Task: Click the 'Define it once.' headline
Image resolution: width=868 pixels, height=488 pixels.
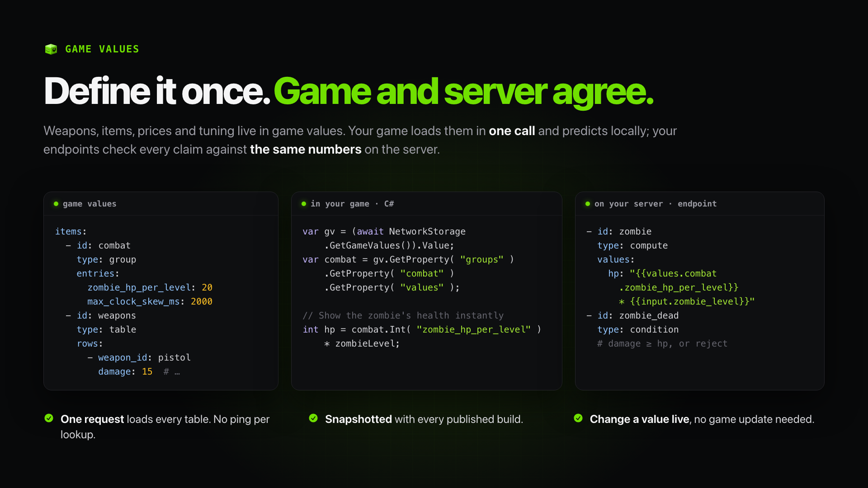Action: (157, 91)
